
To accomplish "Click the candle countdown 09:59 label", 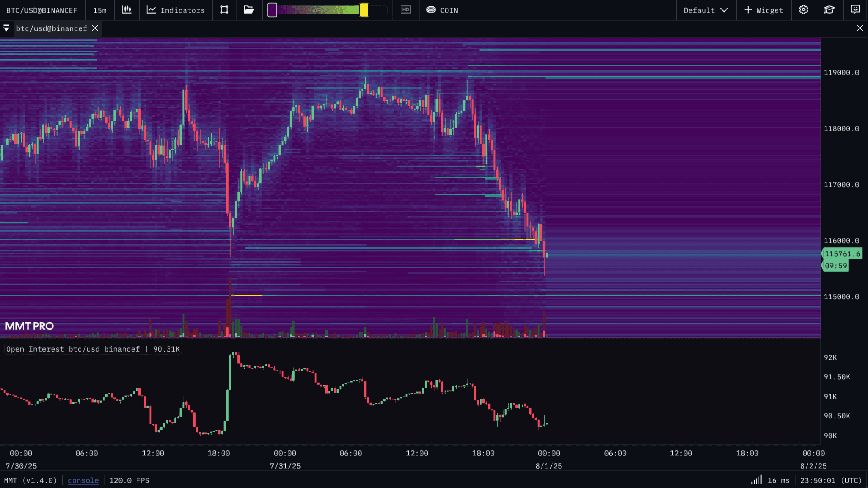I will pyautogui.click(x=835, y=266).
